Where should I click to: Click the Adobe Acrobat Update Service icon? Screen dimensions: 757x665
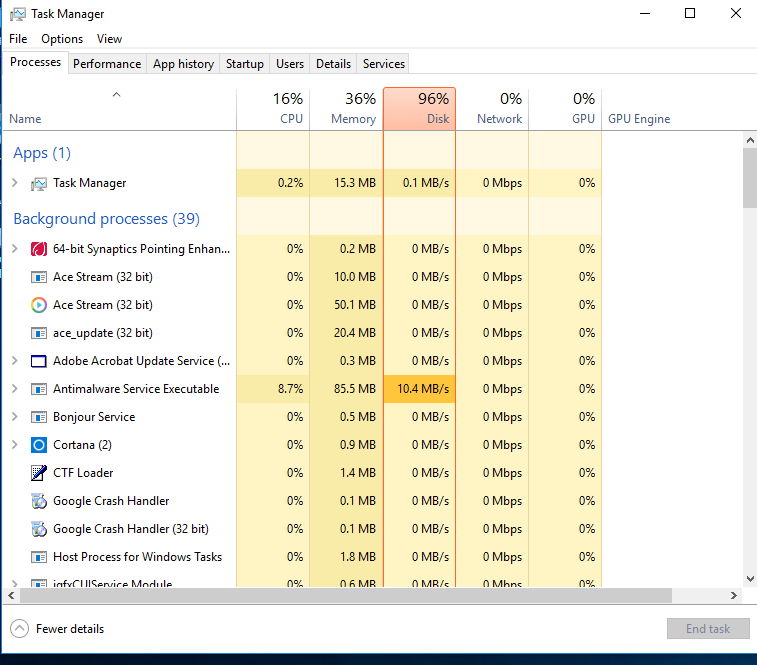click(x=39, y=361)
